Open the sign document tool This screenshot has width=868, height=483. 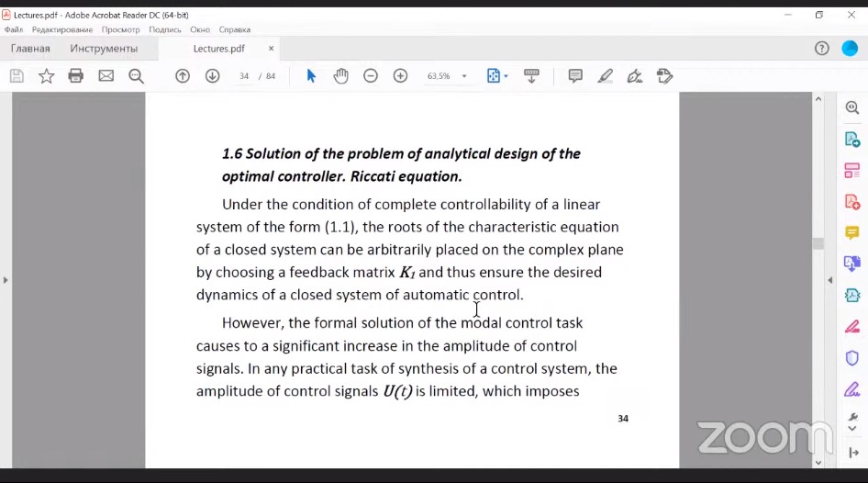(x=634, y=76)
